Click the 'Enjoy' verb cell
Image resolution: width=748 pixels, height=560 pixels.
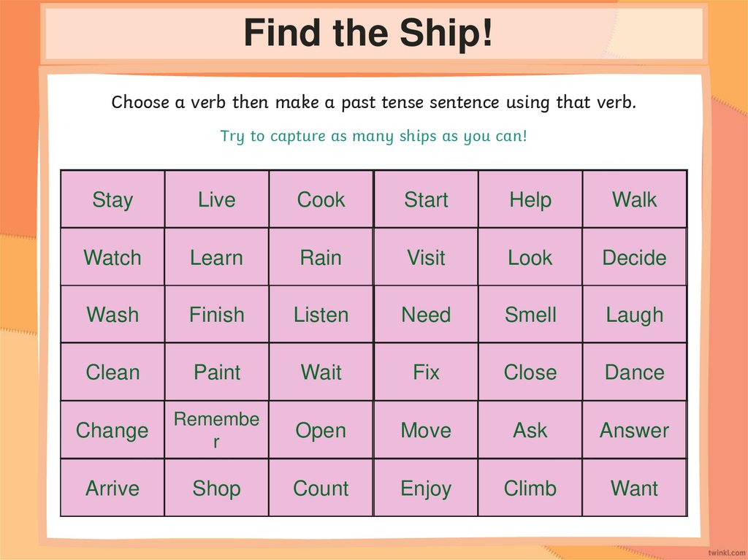426,488
